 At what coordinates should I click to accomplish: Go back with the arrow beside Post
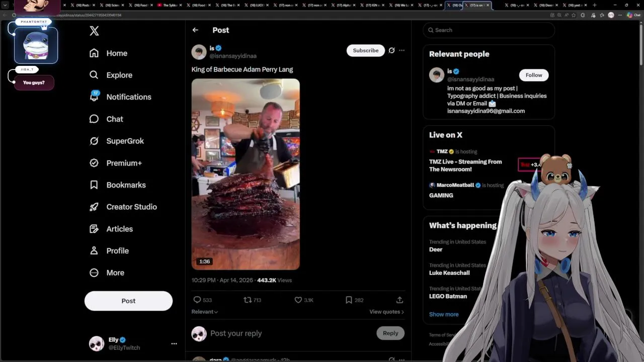195,30
